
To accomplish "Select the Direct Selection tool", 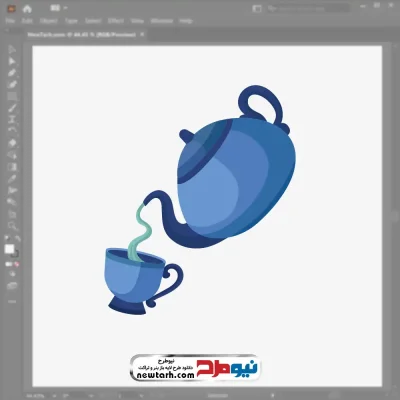I will (12, 61).
